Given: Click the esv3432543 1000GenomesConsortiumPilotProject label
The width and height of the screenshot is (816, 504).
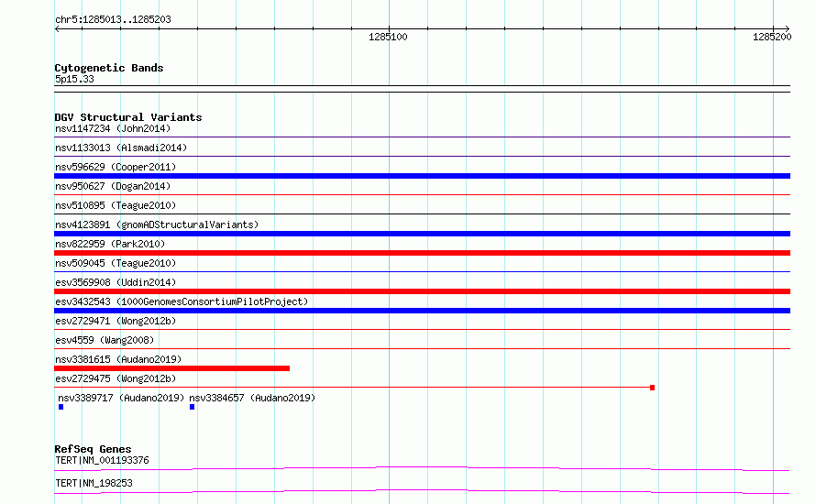Looking at the screenshot, I should pyautogui.click(x=182, y=301).
